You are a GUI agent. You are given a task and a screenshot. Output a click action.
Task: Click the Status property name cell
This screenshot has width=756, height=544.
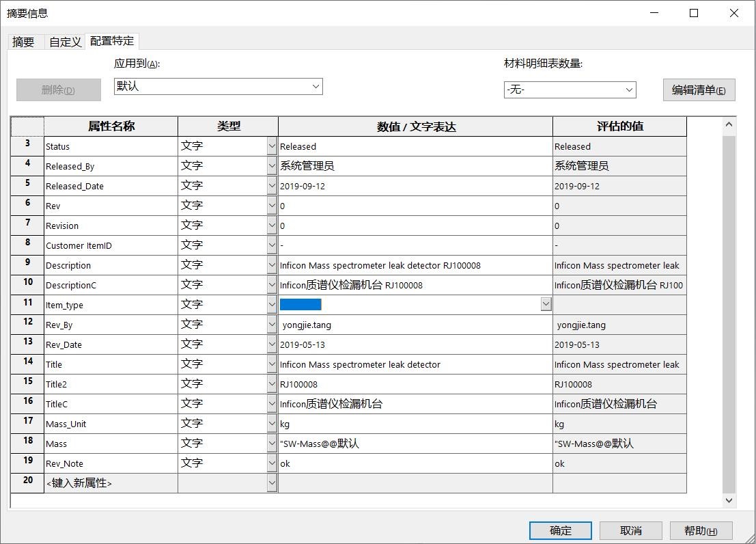tap(111, 146)
